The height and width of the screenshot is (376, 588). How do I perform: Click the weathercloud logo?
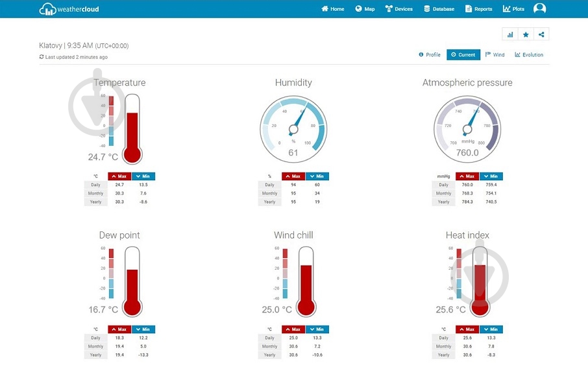(69, 9)
